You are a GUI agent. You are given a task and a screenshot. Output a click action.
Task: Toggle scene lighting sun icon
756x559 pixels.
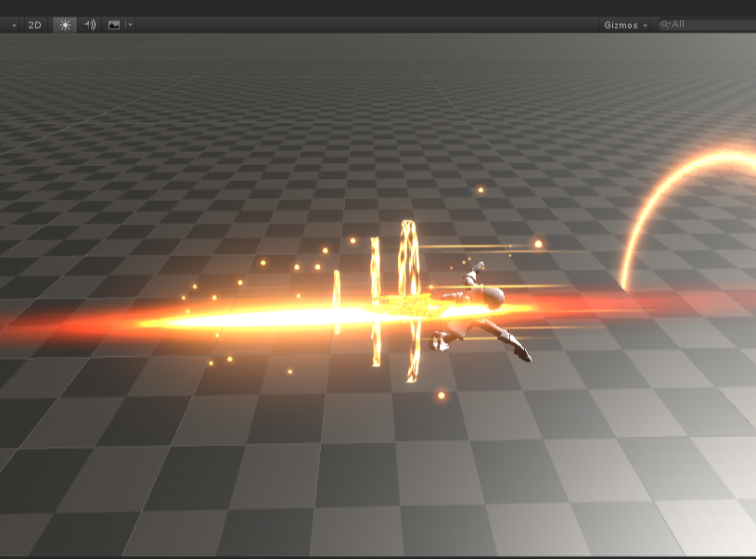65,25
